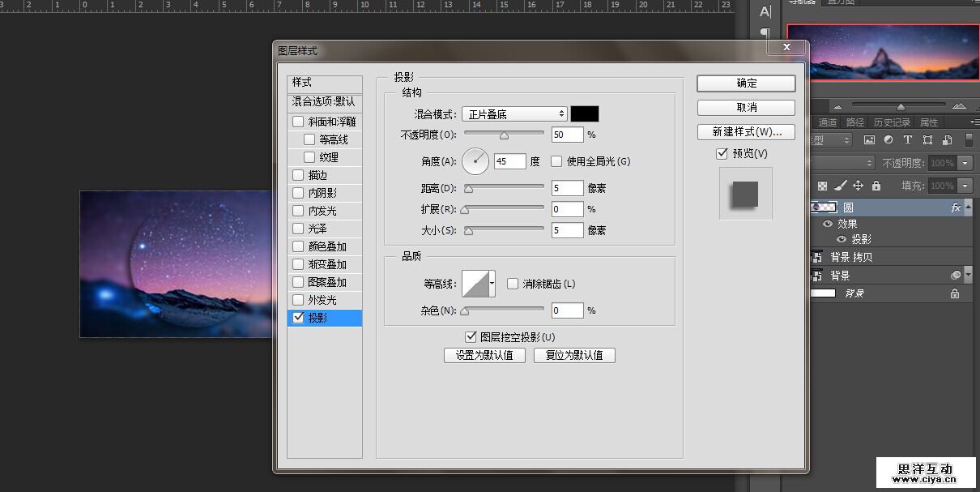Click the shape layer filter icon
This screenshot has height=492, width=980.
click(x=927, y=140)
